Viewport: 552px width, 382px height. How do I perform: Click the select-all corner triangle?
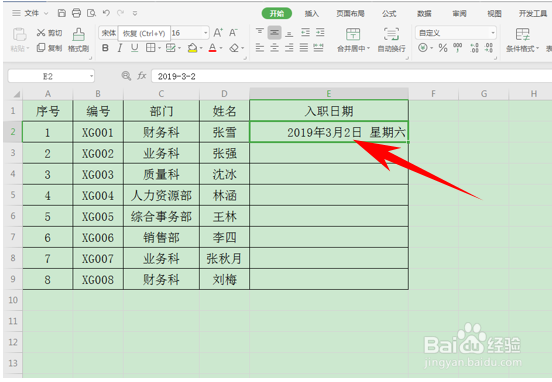point(16,94)
